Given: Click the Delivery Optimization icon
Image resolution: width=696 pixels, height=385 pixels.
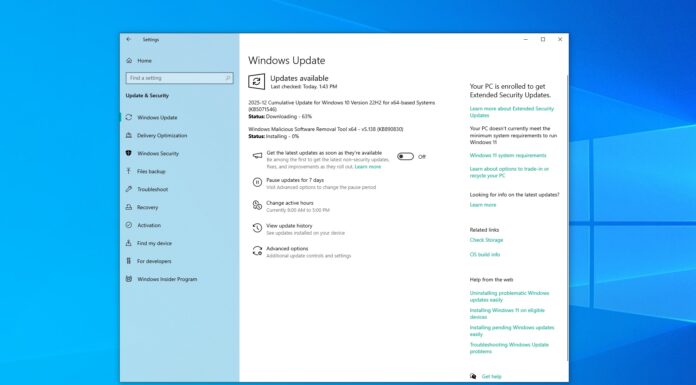Looking at the screenshot, I should 129,135.
